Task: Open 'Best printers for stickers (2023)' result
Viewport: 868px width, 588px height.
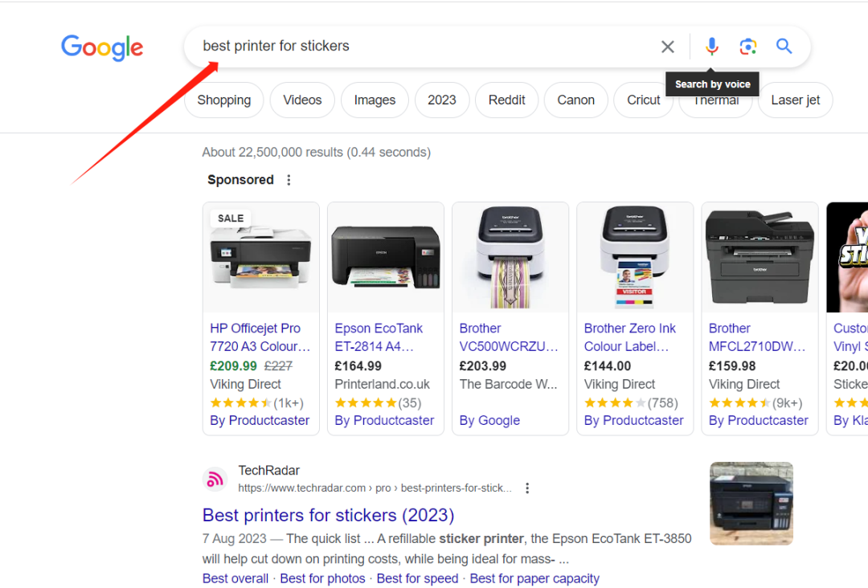Action: click(x=328, y=515)
